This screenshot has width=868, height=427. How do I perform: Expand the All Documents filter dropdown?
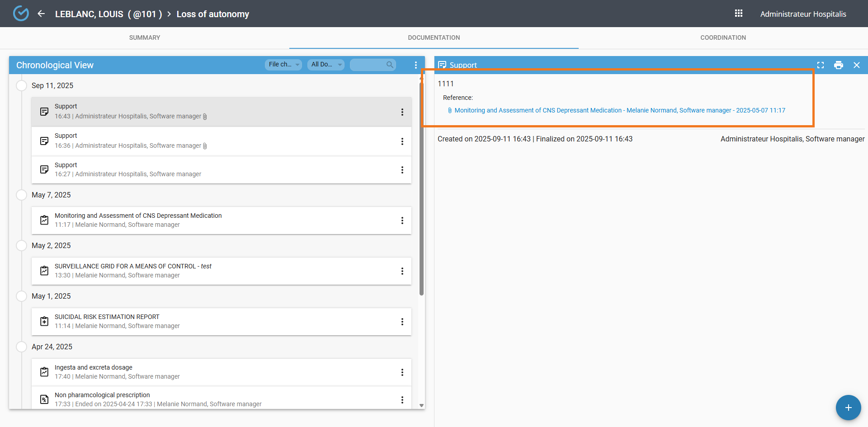tap(326, 65)
